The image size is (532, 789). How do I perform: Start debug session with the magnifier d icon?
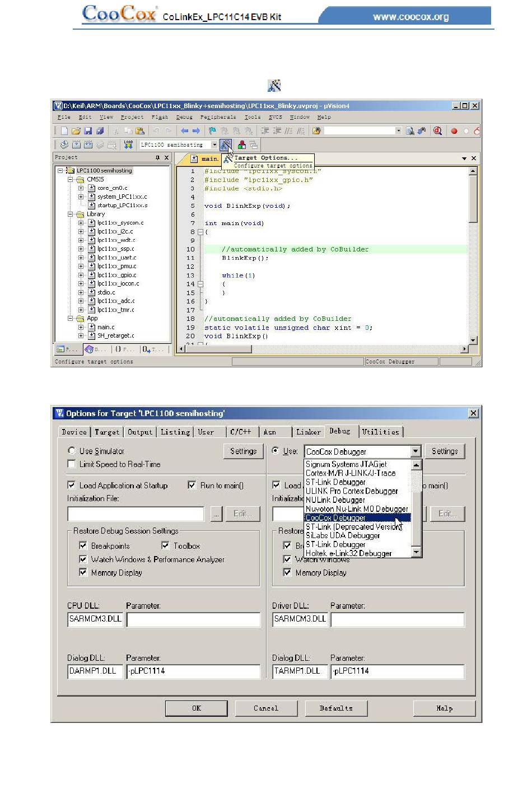click(x=437, y=131)
